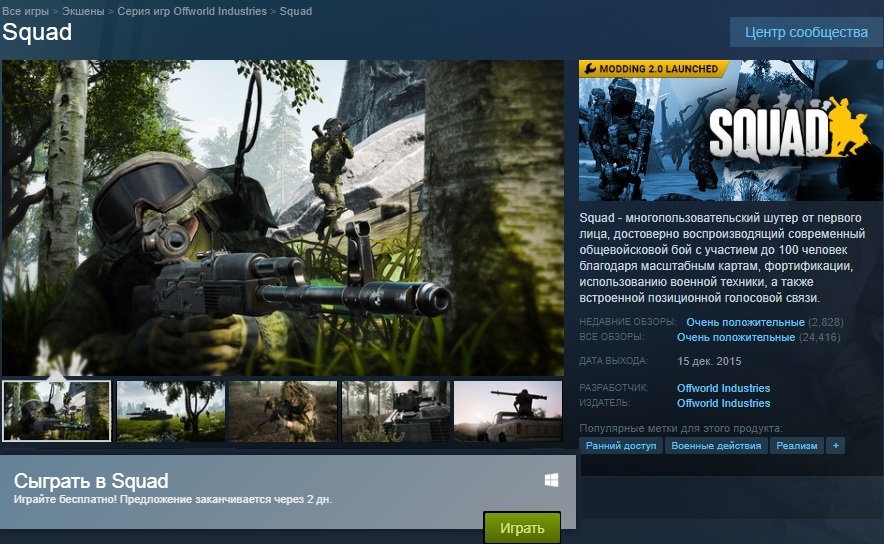Add a tag with the plus button
The image size is (884, 544).
click(836, 445)
